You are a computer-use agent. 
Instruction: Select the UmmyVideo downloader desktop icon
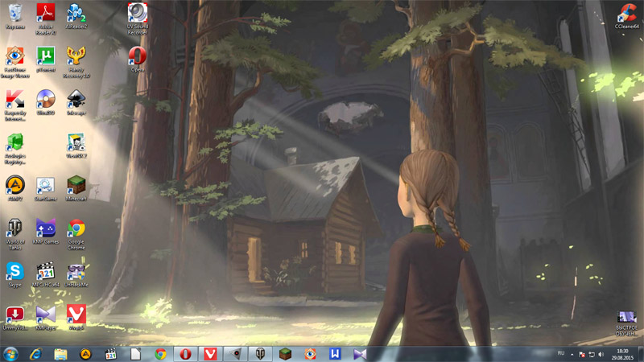tap(15, 318)
